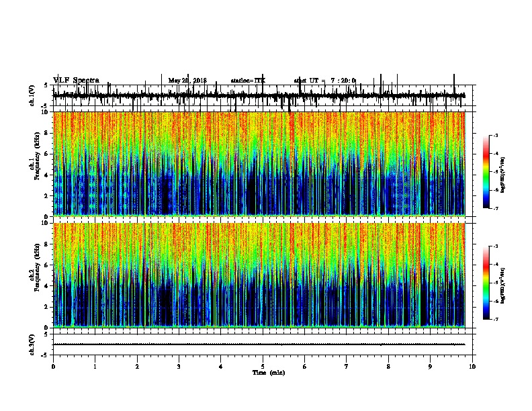Click time axis tick label "4"
This screenshot has width=532, height=411.
tap(221, 367)
